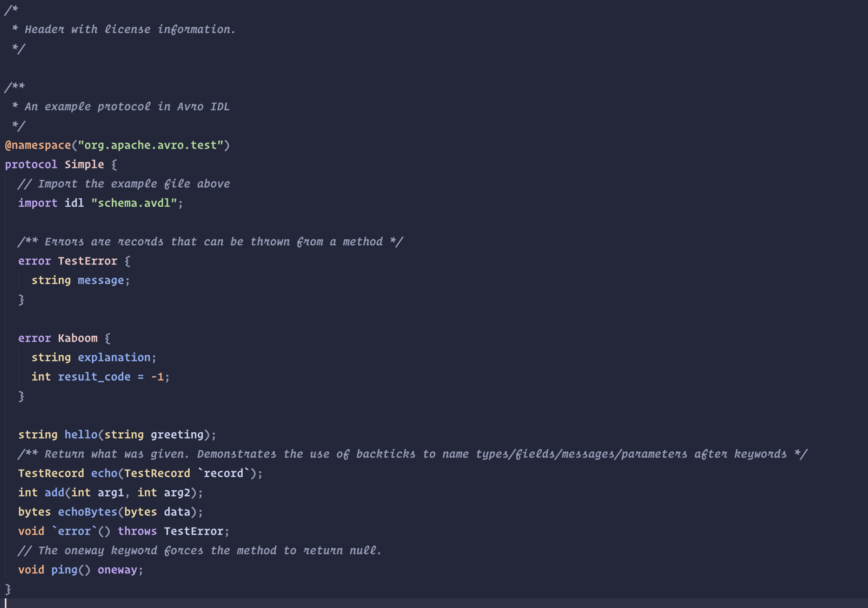The width and height of the screenshot is (868, 608).
Task: Click the 'ping' method name
Action: (x=64, y=570)
